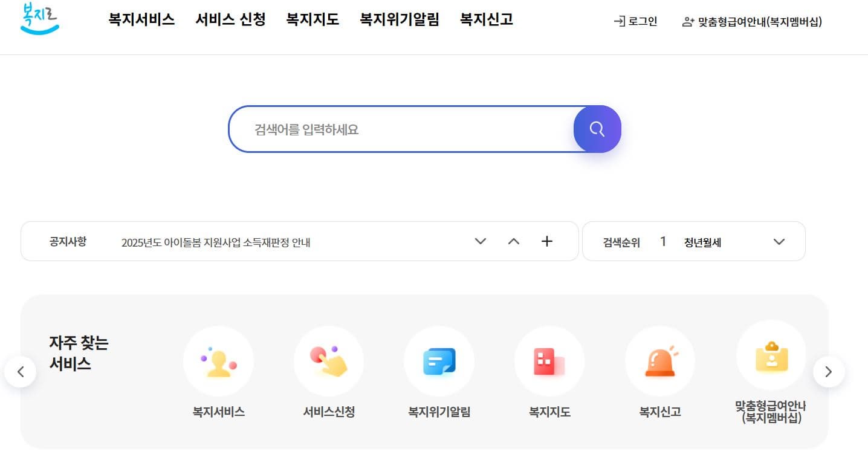The image size is (868, 460).
Task: Open the 서비스 신청 menu
Action: pyautogui.click(x=230, y=19)
